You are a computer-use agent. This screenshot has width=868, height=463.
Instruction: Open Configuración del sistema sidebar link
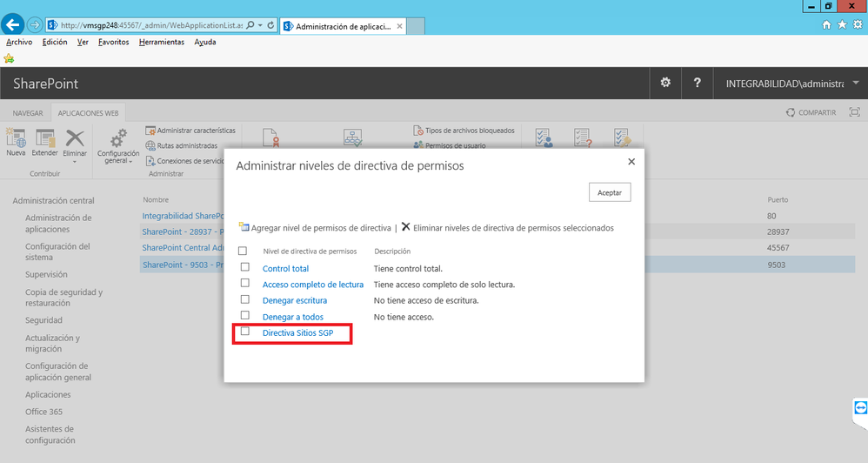[57, 252]
